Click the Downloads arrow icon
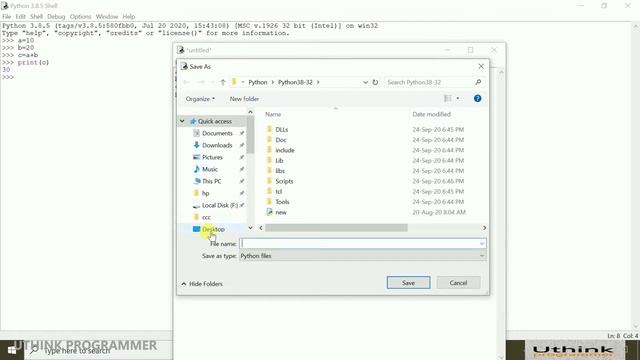The image size is (640, 360). 196,145
